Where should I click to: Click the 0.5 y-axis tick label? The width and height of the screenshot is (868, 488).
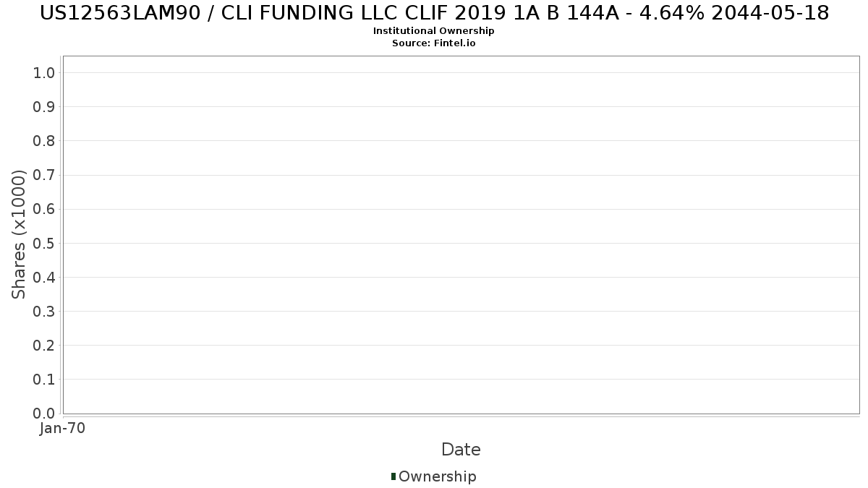(x=44, y=243)
